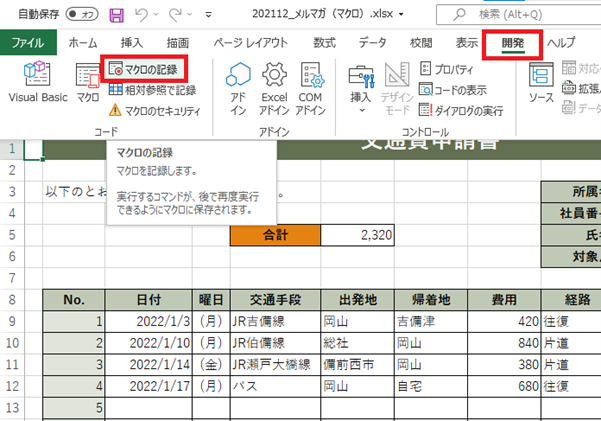The image size is (601, 421).
Task: Select the JR瀬戸大橋線 cell
Action: coord(275,365)
